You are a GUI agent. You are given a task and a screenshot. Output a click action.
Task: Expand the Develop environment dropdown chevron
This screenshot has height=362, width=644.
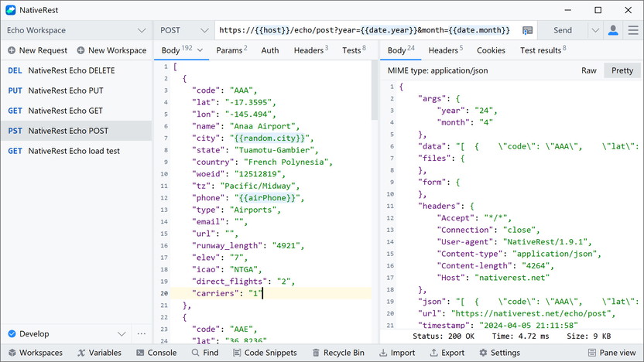[x=122, y=333]
